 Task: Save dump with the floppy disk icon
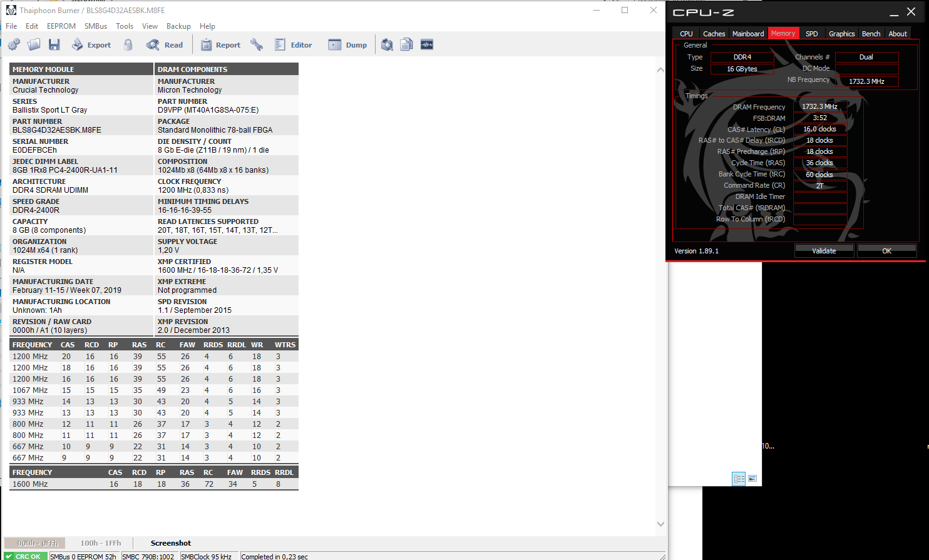tap(54, 44)
